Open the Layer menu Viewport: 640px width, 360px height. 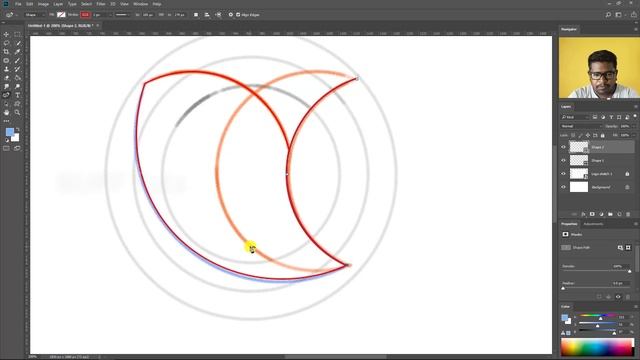58,4
